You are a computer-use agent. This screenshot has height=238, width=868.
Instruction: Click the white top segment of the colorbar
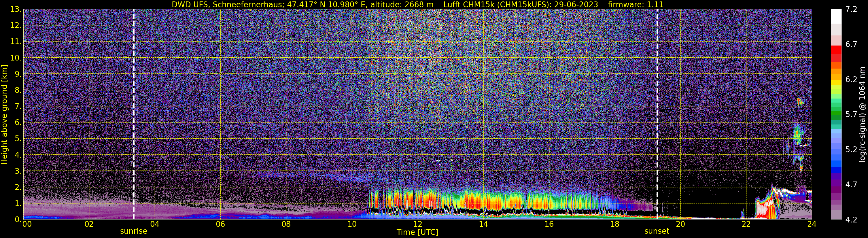click(x=836, y=16)
